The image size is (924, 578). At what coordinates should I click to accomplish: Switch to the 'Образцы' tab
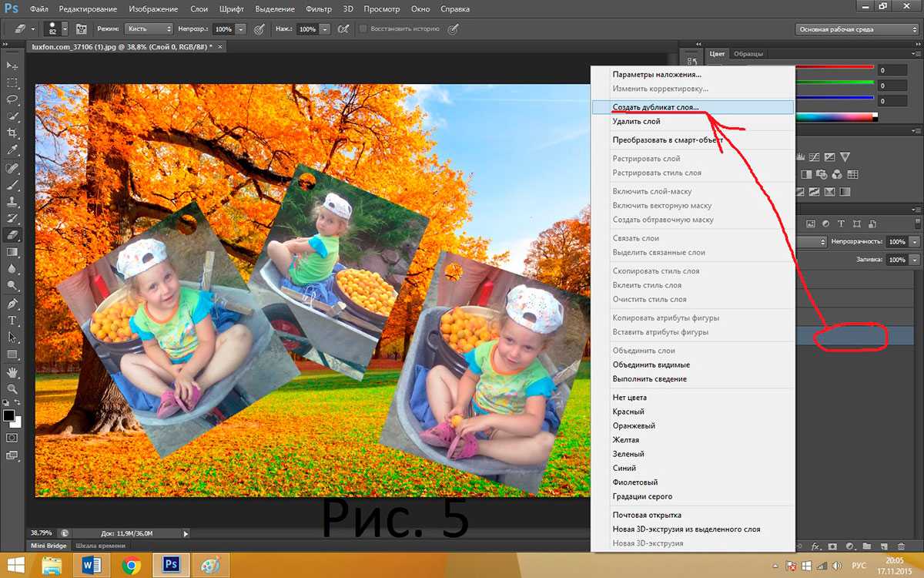point(748,54)
